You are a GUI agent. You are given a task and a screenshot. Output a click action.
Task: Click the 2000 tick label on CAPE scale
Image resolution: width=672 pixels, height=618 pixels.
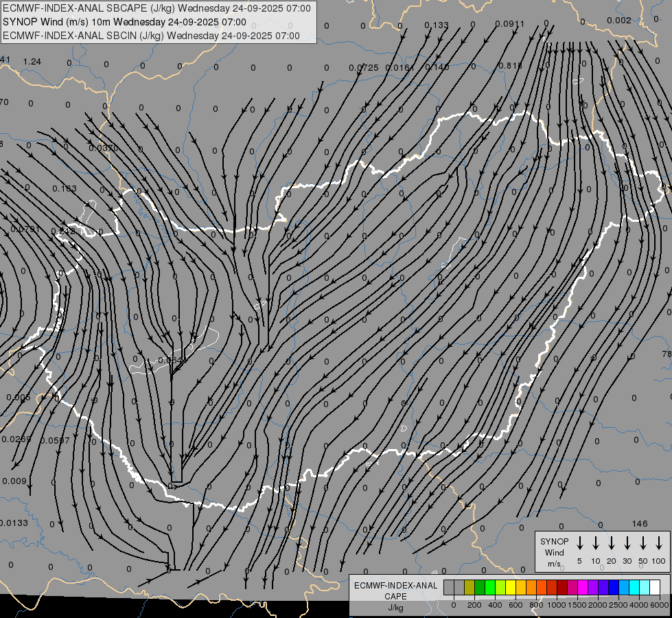point(597,605)
